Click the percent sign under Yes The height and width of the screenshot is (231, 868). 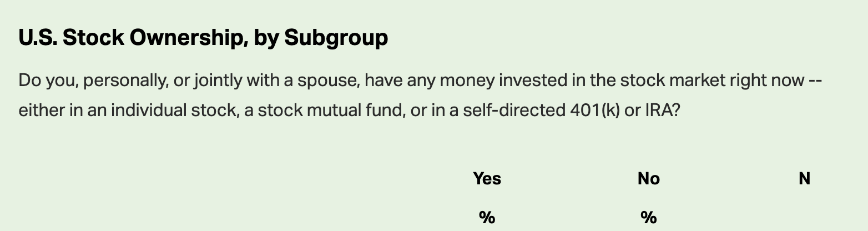[x=487, y=217]
